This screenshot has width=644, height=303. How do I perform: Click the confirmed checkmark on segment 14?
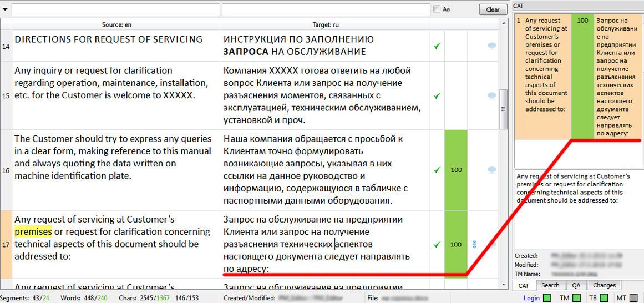pos(437,46)
